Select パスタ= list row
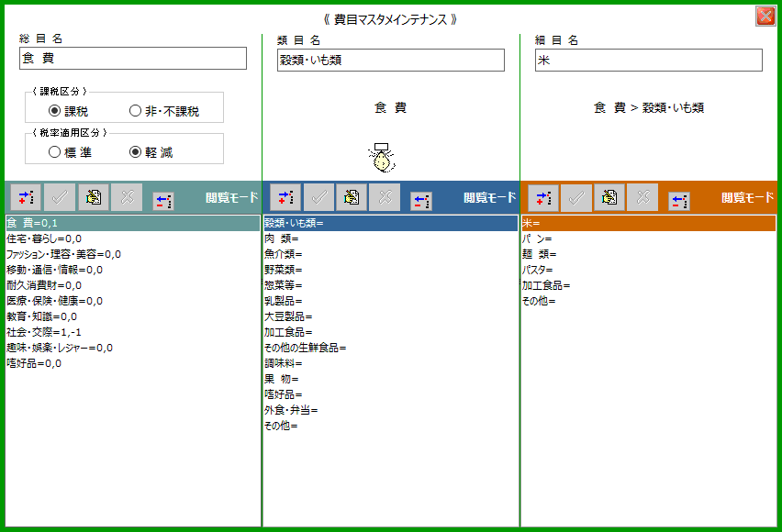 649,270
